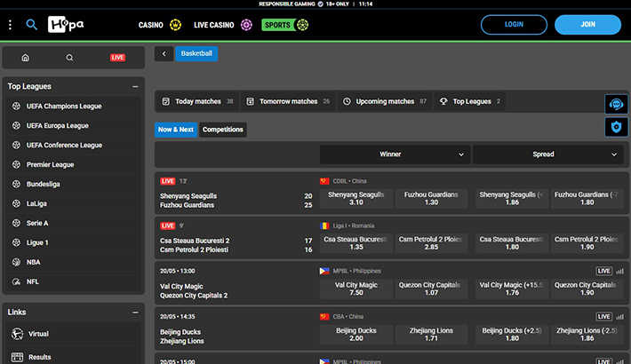Click the back arrow beside Basketball
The width and height of the screenshot is (631, 364).
point(164,53)
